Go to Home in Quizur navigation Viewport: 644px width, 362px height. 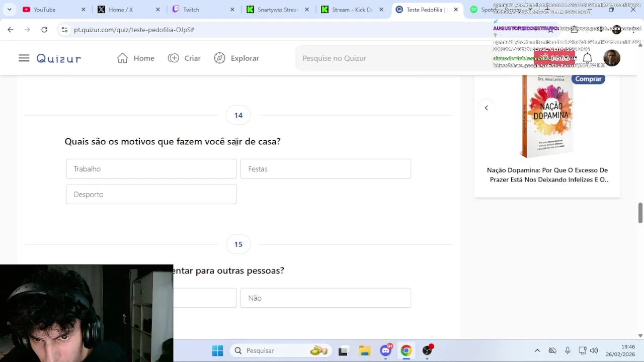[135, 58]
